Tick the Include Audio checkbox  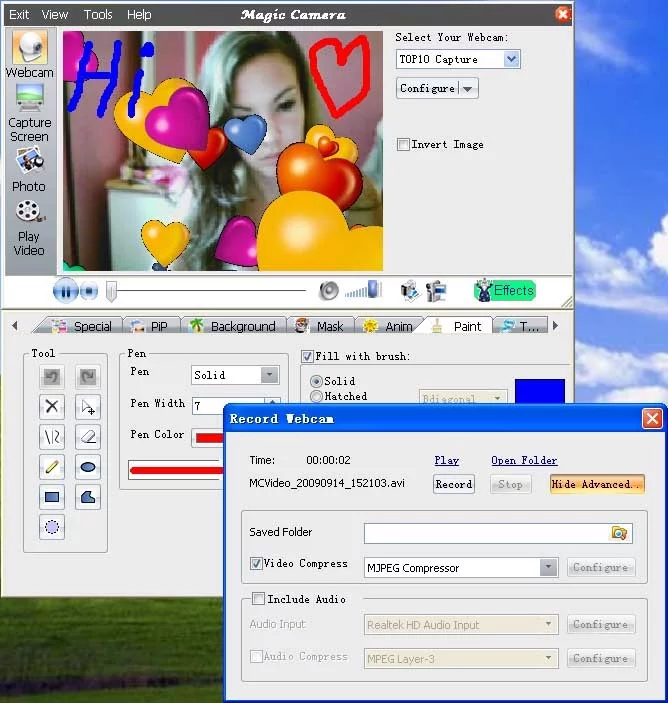click(258, 599)
